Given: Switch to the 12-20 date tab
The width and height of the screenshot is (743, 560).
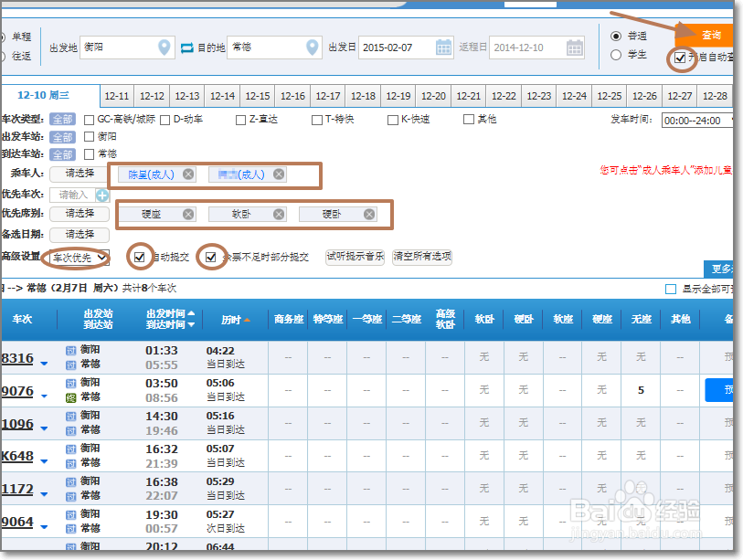Looking at the screenshot, I should coord(433,96).
